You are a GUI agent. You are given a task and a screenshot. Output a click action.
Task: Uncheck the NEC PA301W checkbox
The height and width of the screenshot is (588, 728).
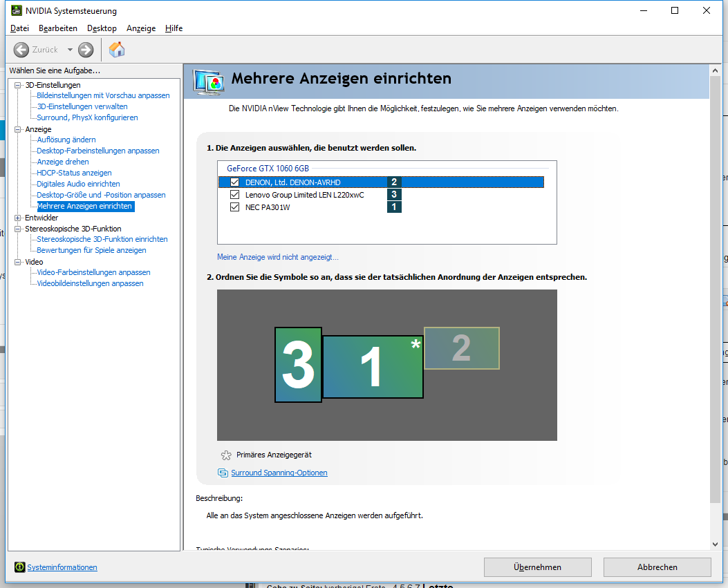(234, 207)
